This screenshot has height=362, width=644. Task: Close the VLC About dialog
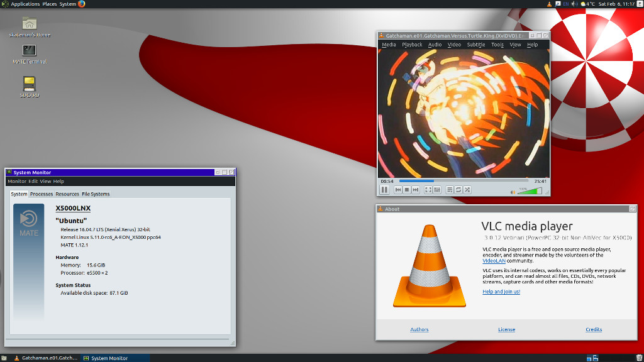point(633,209)
